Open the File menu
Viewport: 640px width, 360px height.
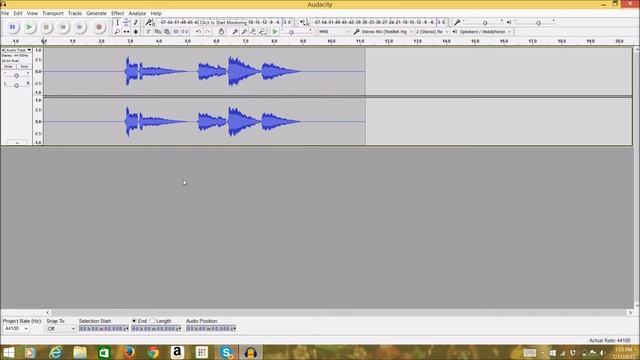(5, 13)
